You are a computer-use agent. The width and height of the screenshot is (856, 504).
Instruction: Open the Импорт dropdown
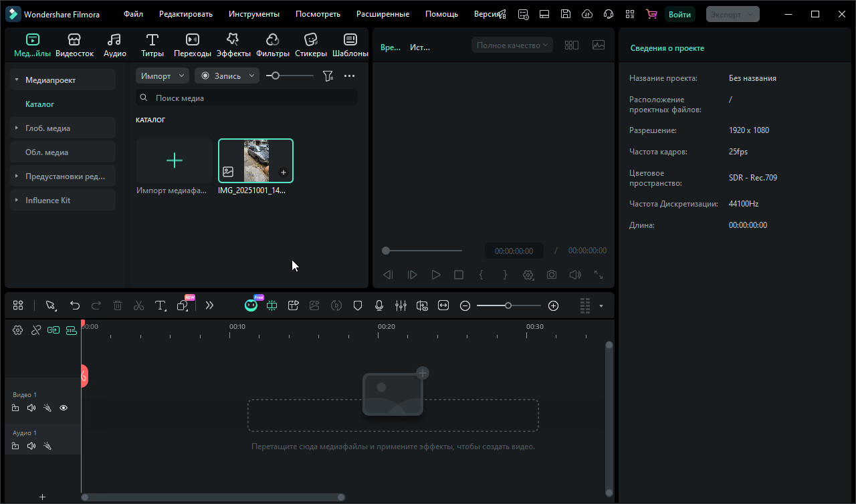point(162,76)
